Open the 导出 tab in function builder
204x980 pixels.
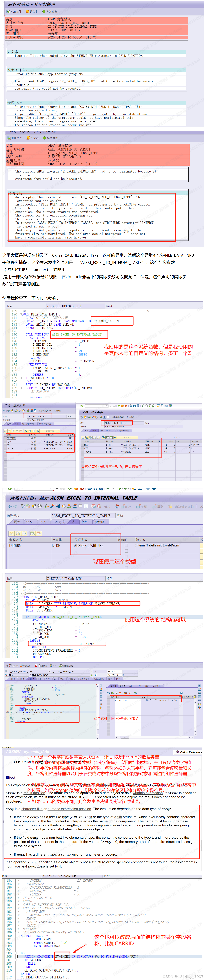pos(42,522)
